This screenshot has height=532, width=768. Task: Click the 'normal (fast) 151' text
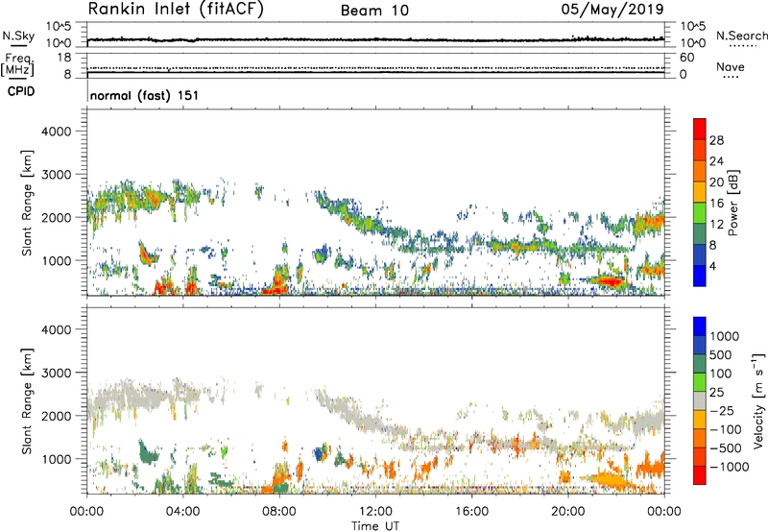point(145,95)
